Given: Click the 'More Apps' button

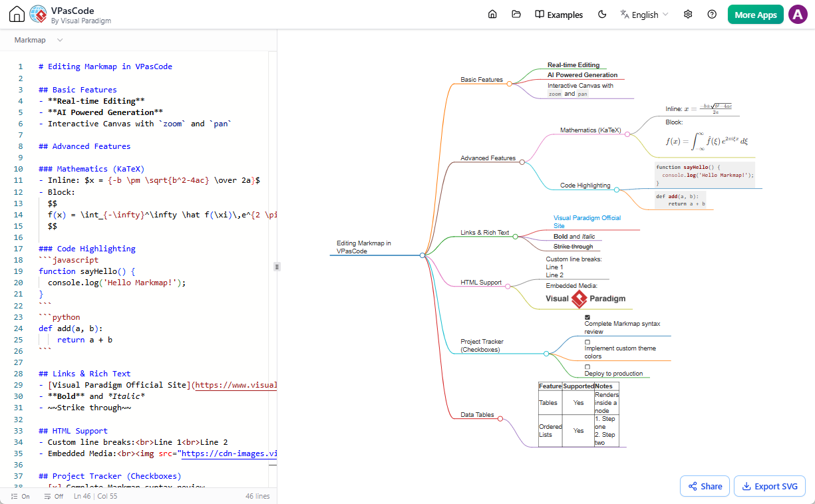Looking at the screenshot, I should [x=756, y=15].
